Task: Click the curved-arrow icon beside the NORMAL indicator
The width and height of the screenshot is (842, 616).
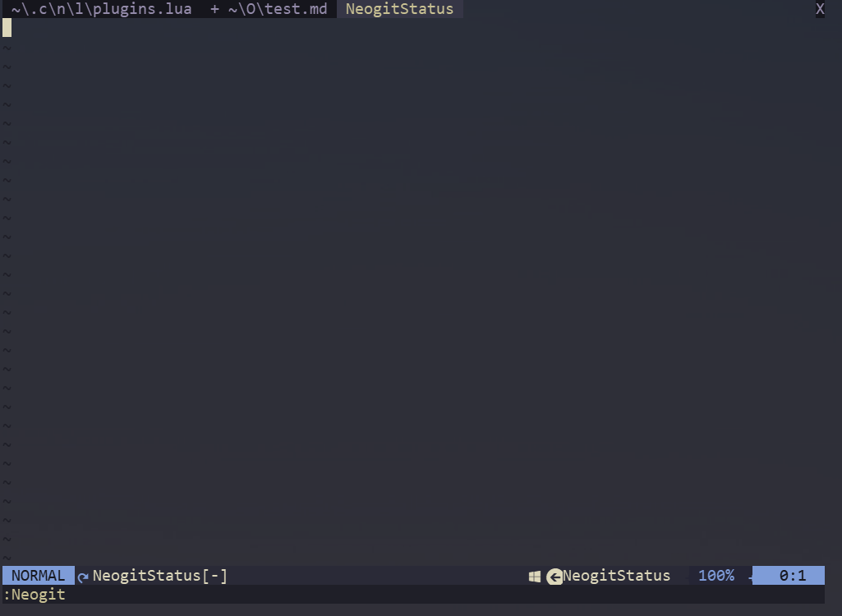Action: click(81, 575)
